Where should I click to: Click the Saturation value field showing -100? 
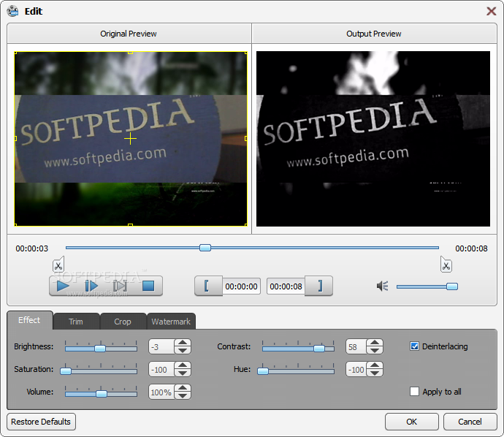point(161,370)
